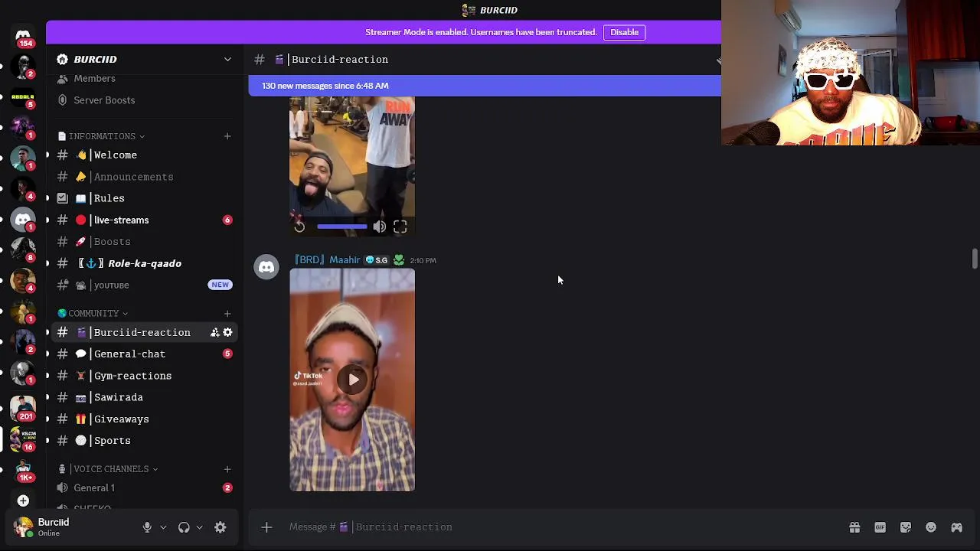Focus the message Burciid-reaction input field
This screenshot has height=551, width=980.
[563, 527]
